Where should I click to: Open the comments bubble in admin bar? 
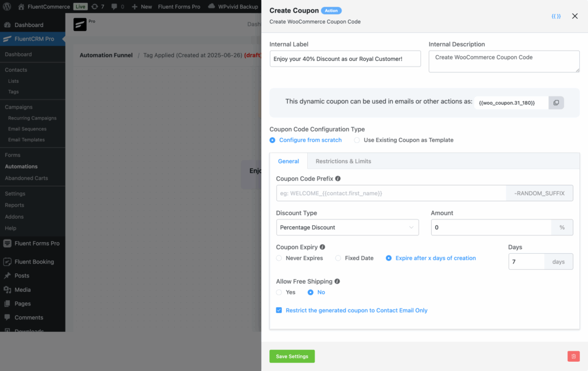(x=114, y=7)
